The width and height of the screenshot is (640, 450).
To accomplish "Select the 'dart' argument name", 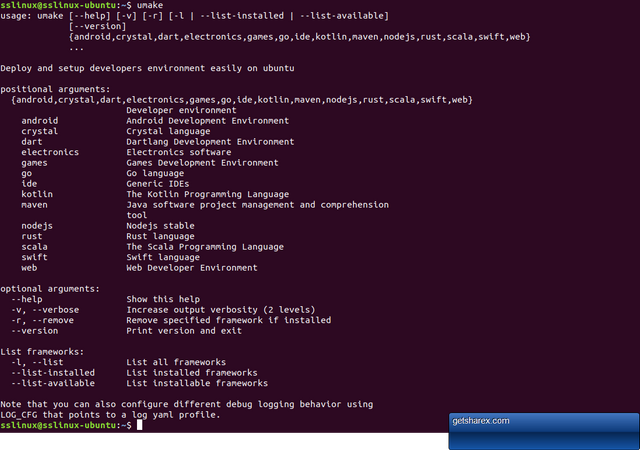I will coord(32,142).
